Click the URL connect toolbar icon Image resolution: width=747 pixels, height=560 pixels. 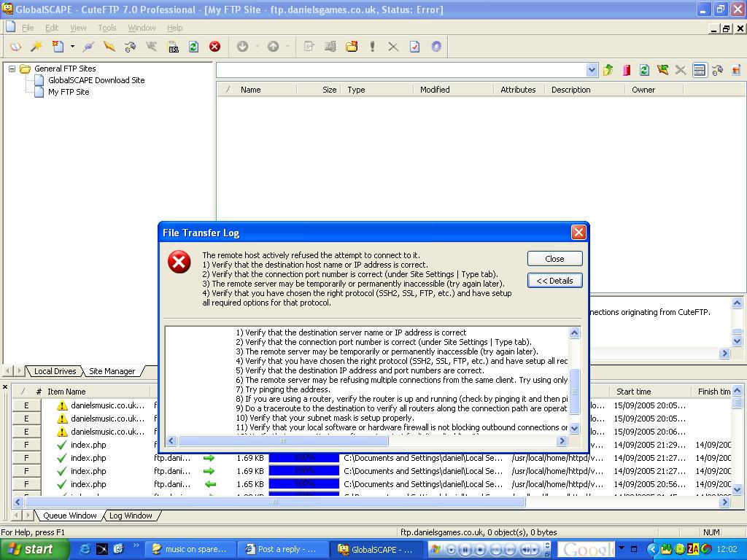pos(174,47)
